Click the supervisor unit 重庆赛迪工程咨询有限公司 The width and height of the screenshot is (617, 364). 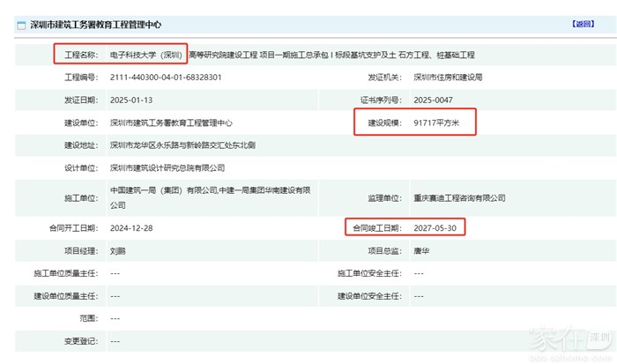459,197
